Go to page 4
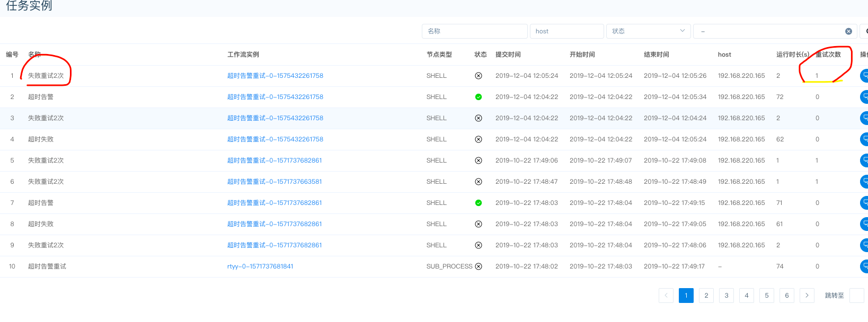This screenshot has width=868, height=322. pyautogui.click(x=747, y=296)
